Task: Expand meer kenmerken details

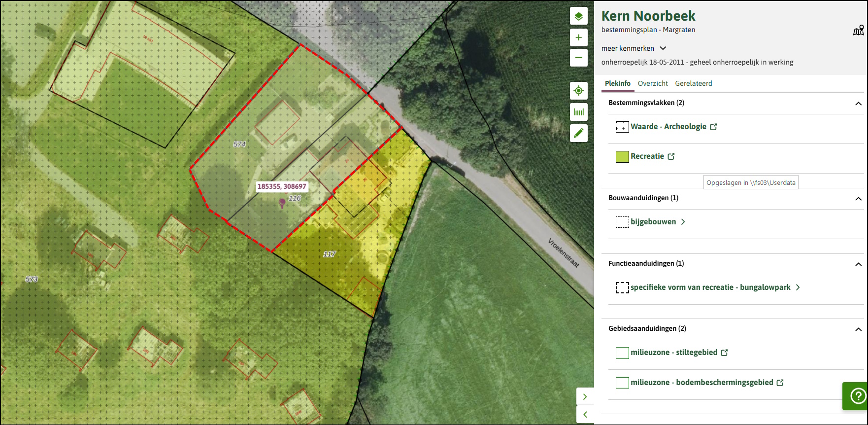Action: point(634,48)
